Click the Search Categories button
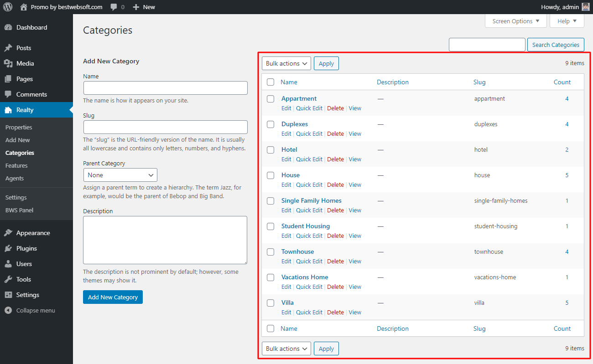The height and width of the screenshot is (364, 593). pos(556,45)
